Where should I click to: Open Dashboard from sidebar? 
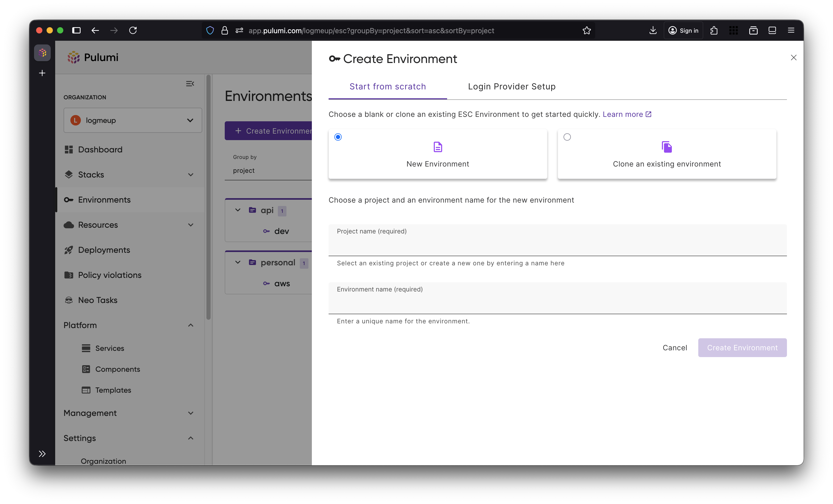tap(100, 149)
